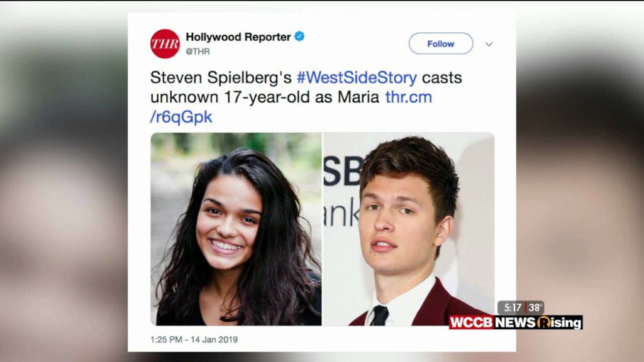Click the 1:25 PM - 14 Jan 2019 timestamp
This screenshot has height=362, width=644.
point(194,339)
